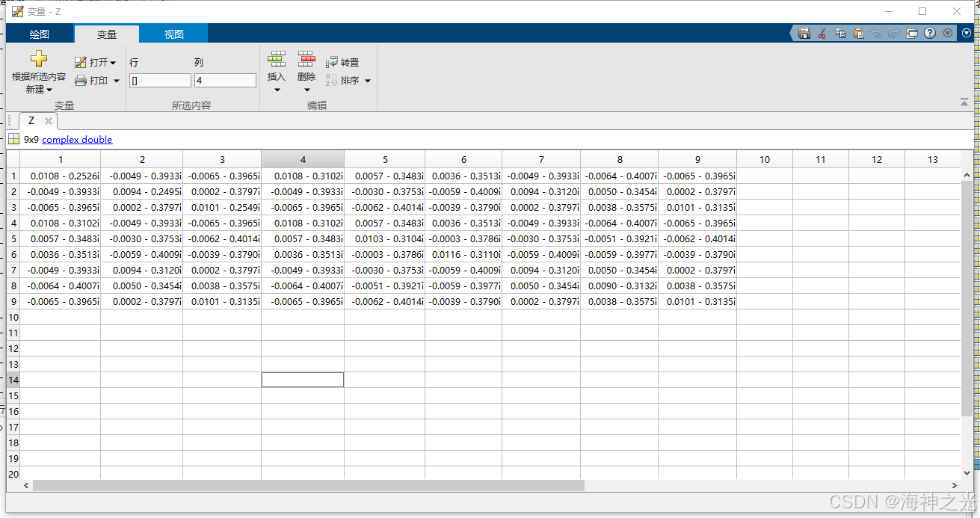This screenshot has height=518, width=980.
Task: Expand the 排序 dropdown arrow
Action: tap(368, 81)
